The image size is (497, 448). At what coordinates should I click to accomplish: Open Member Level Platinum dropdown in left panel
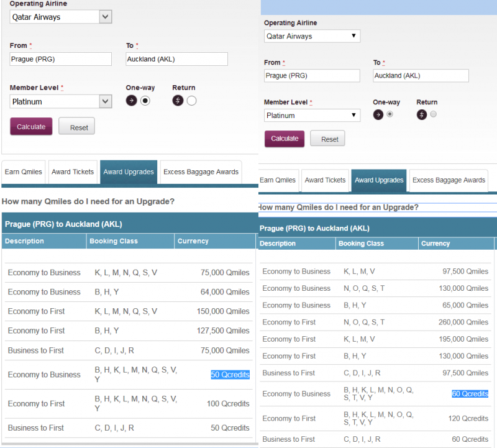click(60, 101)
